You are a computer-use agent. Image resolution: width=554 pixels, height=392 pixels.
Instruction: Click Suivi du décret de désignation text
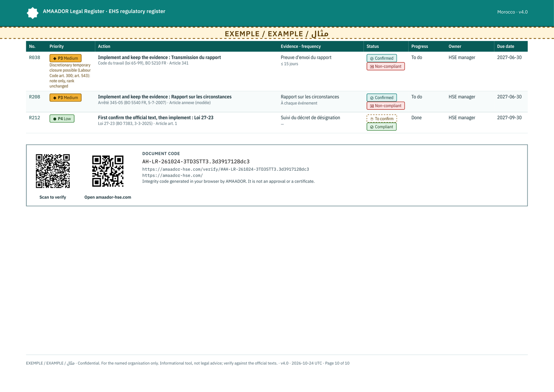[x=310, y=117]
